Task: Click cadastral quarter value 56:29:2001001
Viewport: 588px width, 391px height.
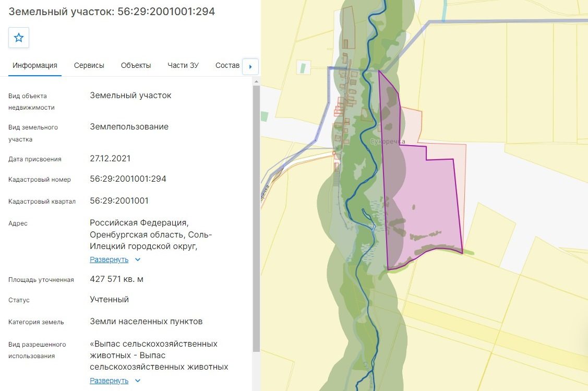Action: coord(119,201)
